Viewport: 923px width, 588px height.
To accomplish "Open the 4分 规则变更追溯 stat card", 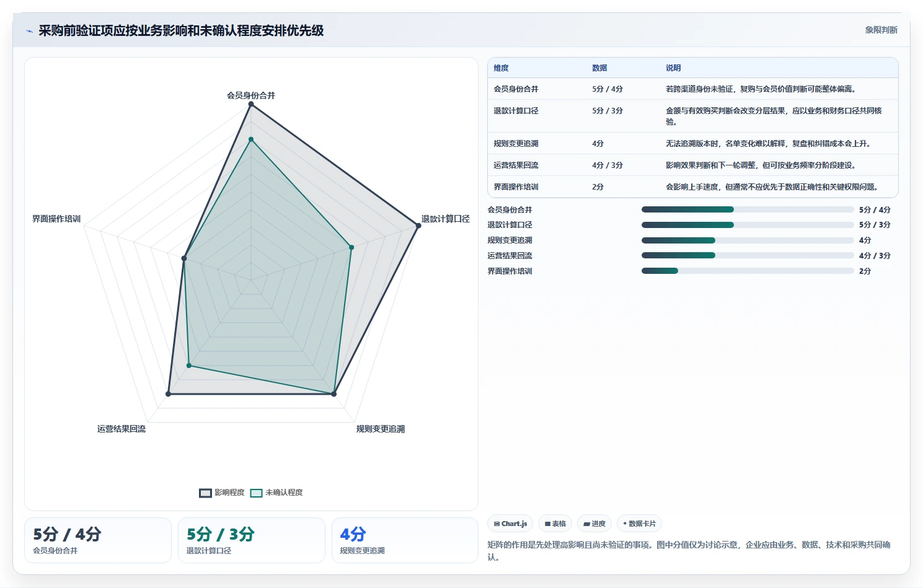I will point(405,540).
